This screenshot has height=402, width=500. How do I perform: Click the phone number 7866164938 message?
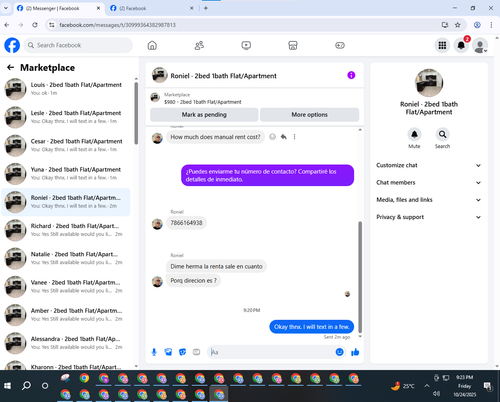(186, 223)
